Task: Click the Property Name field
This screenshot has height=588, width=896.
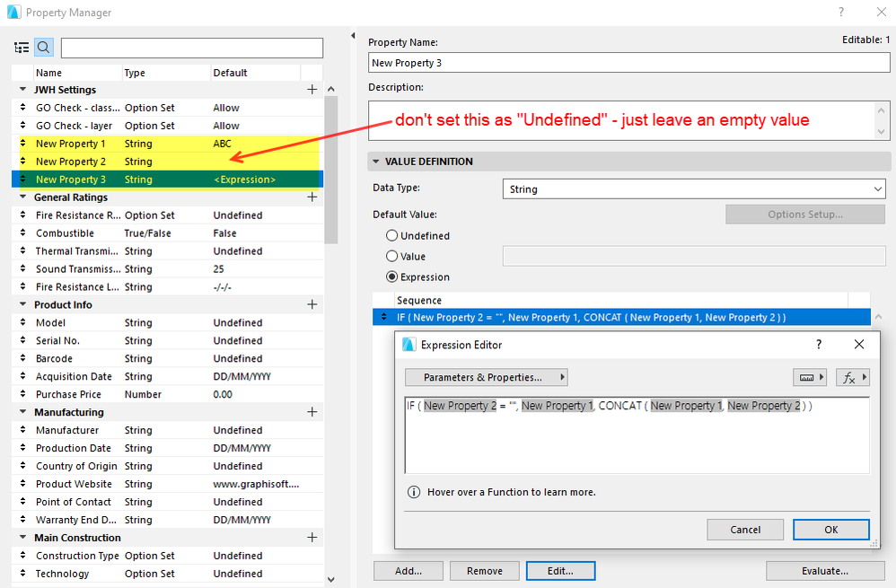Action: [629, 62]
